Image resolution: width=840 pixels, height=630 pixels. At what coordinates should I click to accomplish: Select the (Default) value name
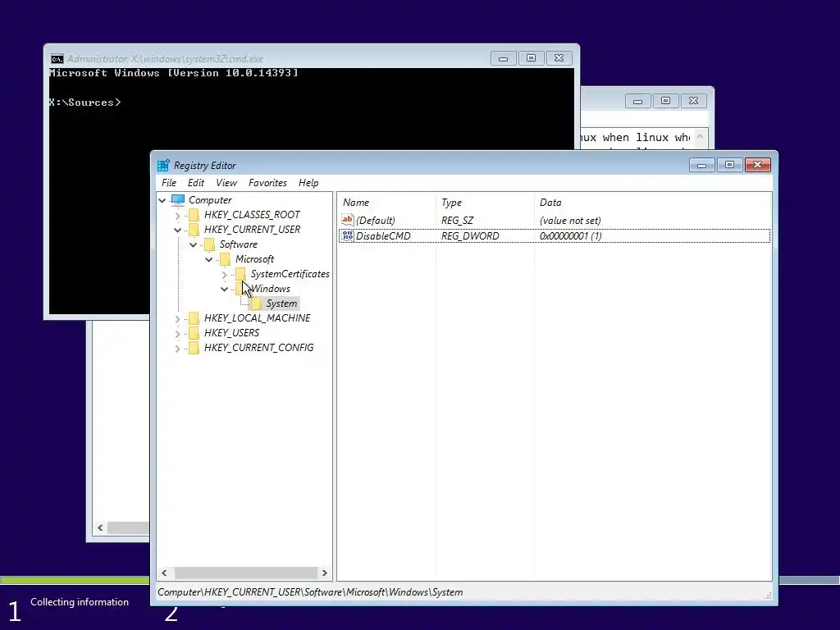point(376,220)
